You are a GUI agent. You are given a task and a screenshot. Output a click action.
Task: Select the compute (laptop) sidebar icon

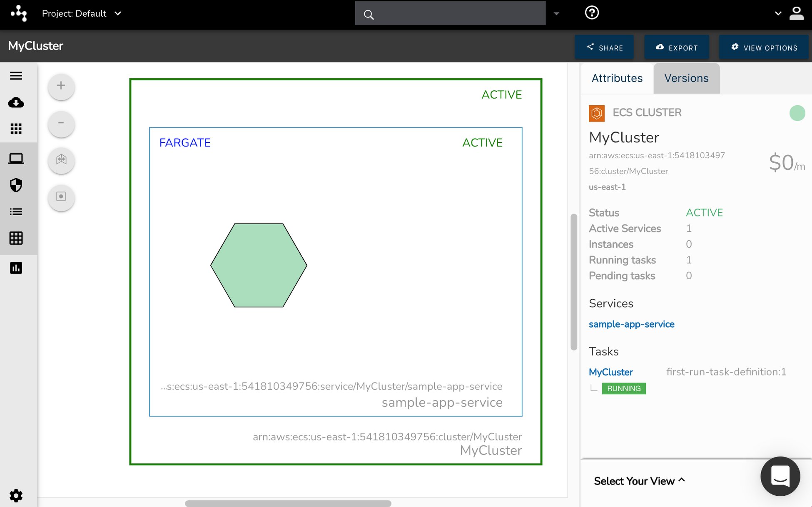[16, 158]
